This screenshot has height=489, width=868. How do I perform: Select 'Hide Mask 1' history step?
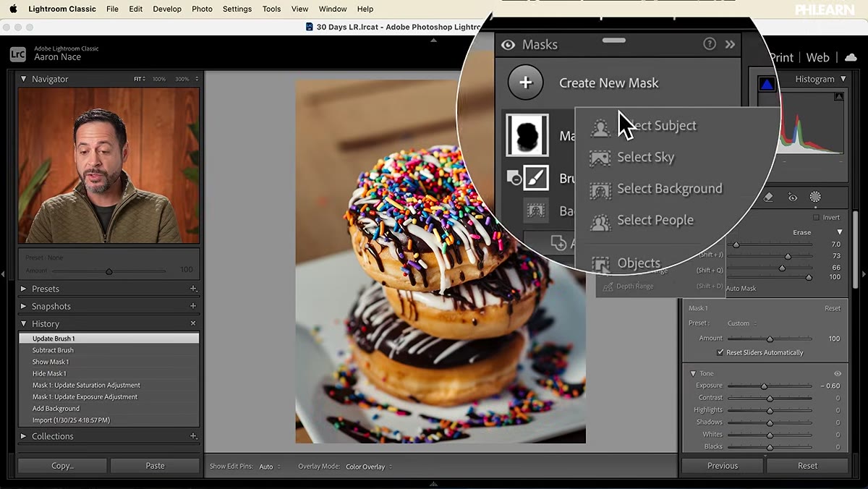[x=109, y=373]
